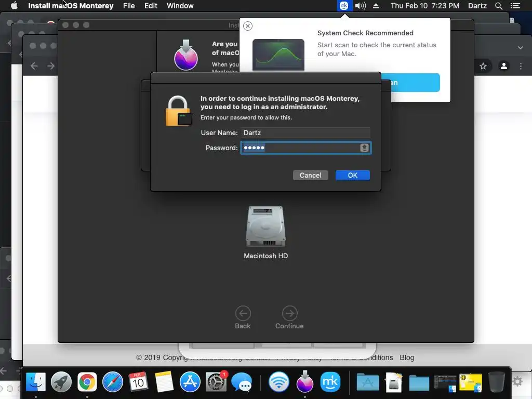Click OK in the administrator password dialog

pos(353,176)
